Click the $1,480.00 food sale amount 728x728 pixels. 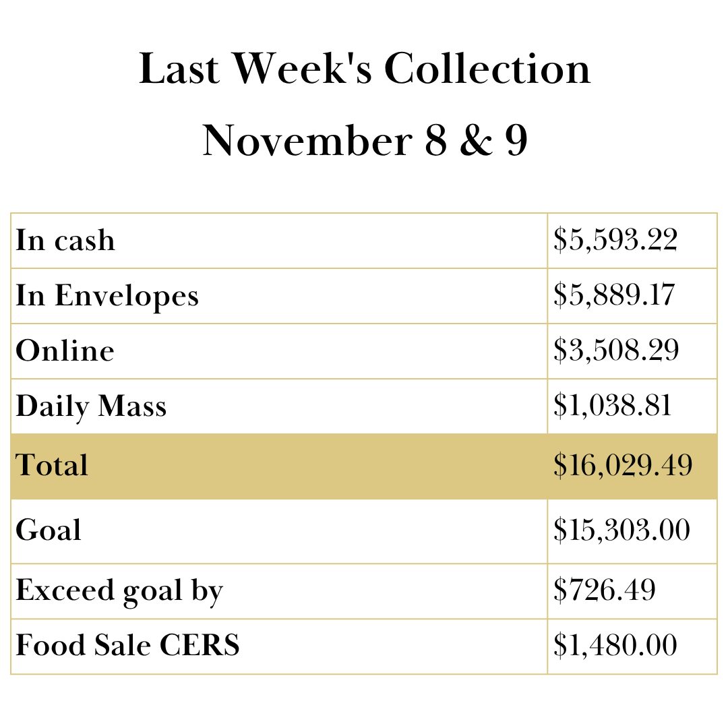point(615,646)
